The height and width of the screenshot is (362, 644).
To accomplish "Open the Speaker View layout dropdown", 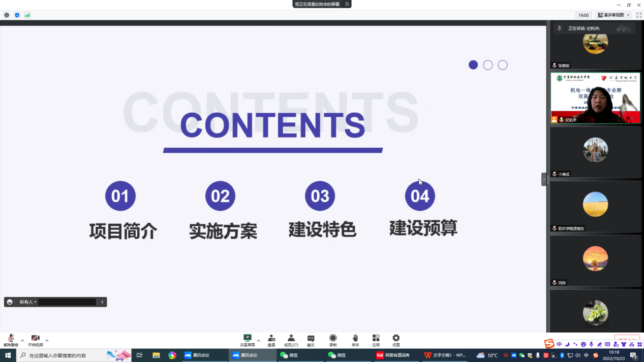I will (614, 15).
